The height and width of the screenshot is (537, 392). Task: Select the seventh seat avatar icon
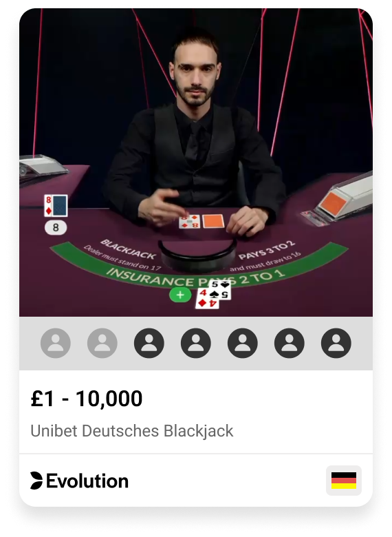click(336, 343)
